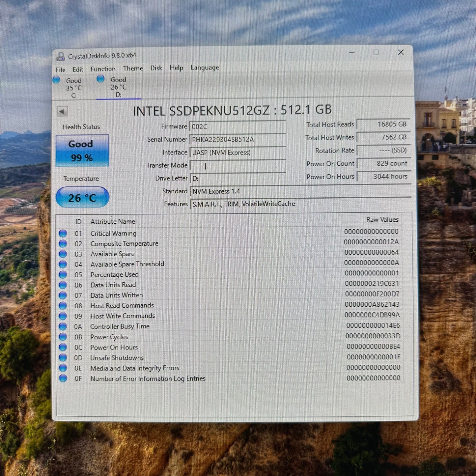The image size is (476, 476).
Task: Select the Critical Warning attribute name
Action: coord(113,233)
